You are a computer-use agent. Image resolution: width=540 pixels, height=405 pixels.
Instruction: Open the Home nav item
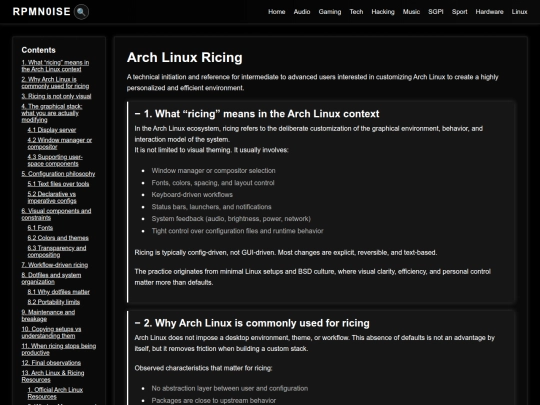[277, 12]
